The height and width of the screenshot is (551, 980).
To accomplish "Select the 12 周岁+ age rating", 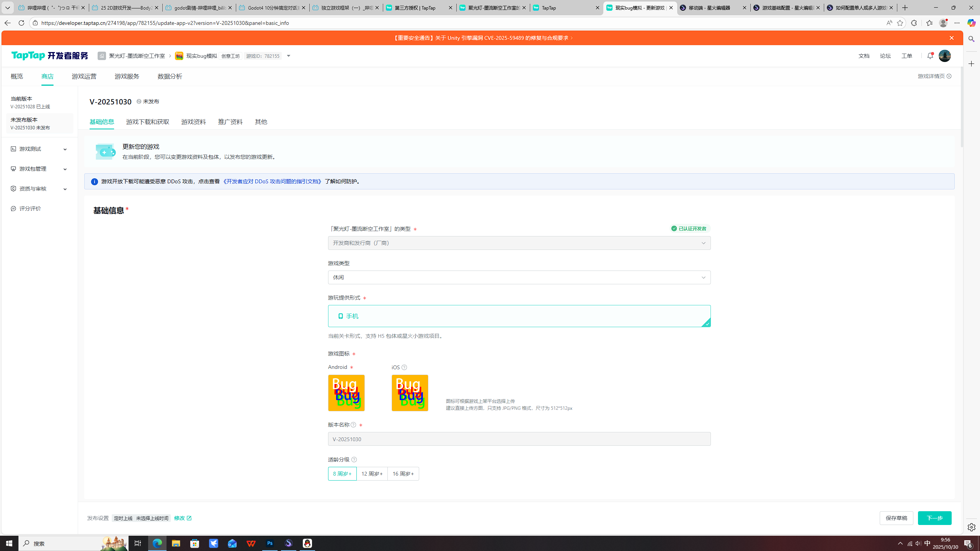I will pyautogui.click(x=372, y=474).
